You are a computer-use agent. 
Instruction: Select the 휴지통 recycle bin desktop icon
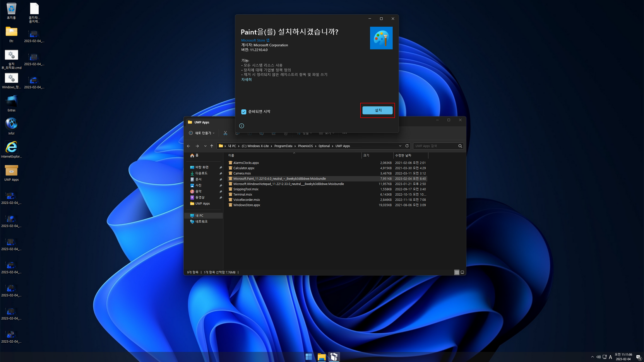click(11, 11)
